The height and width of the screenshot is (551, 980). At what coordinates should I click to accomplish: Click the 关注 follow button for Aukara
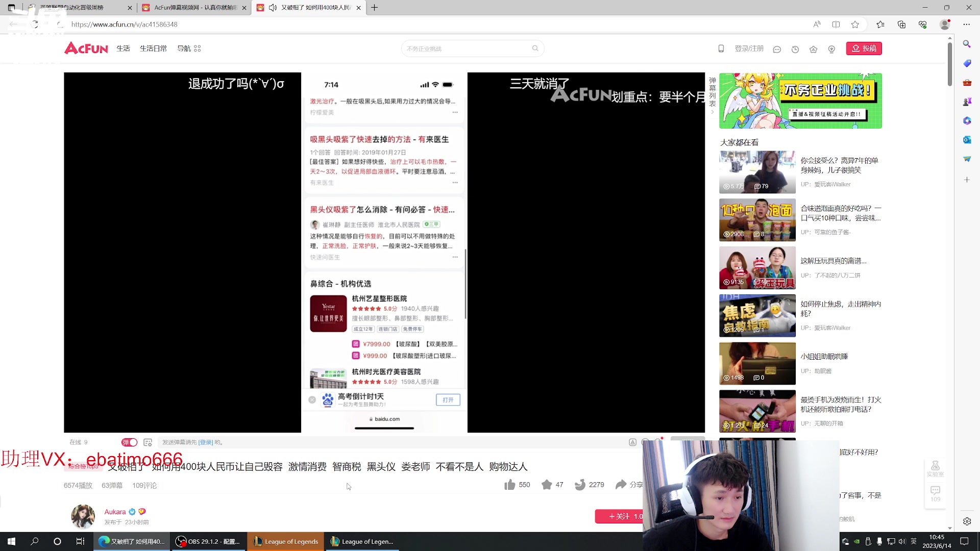coord(620,516)
